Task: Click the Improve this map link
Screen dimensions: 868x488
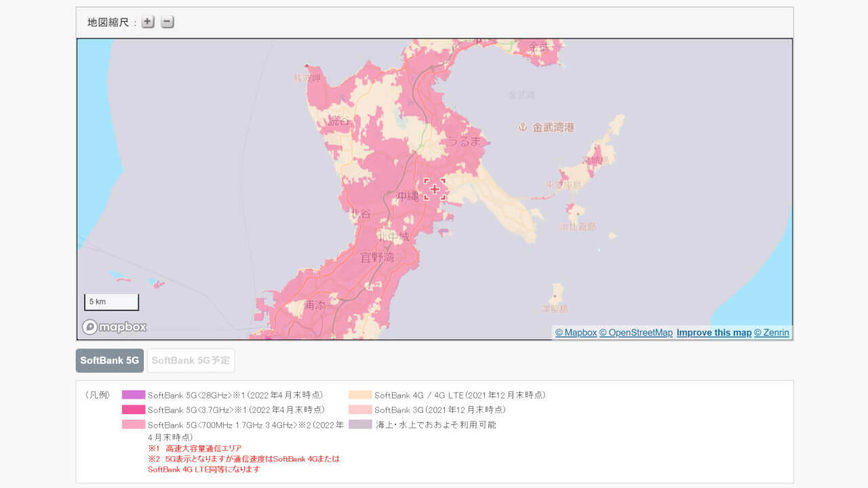Action: [713, 332]
